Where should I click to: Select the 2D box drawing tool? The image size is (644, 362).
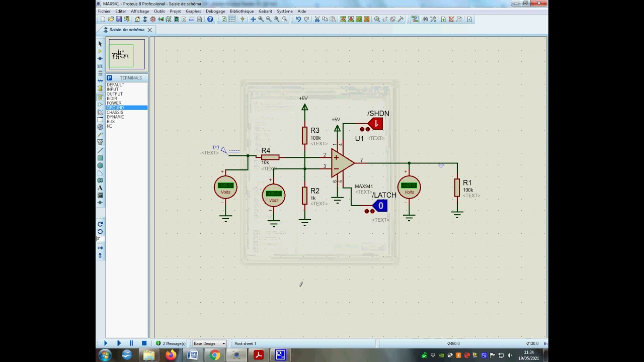100,158
